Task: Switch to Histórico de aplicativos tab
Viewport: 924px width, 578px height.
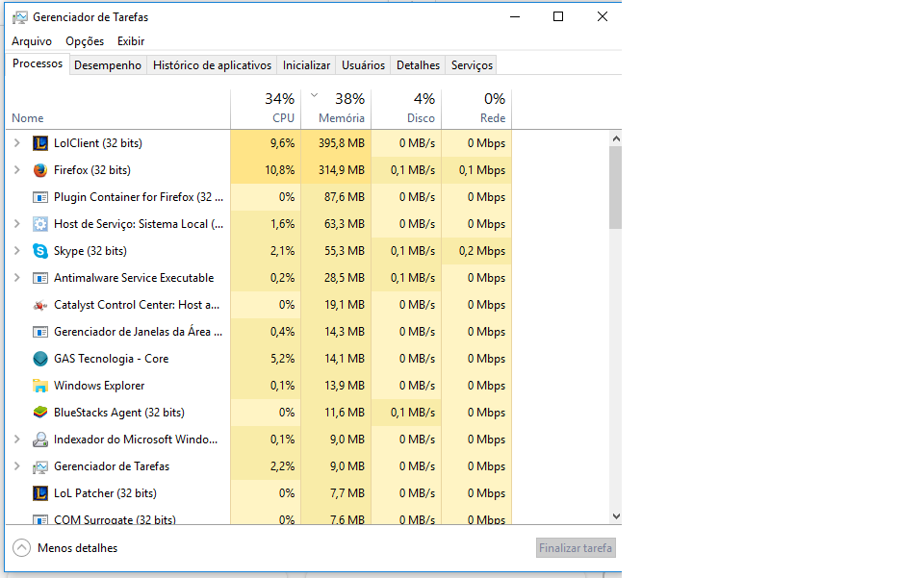Action: (212, 65)
